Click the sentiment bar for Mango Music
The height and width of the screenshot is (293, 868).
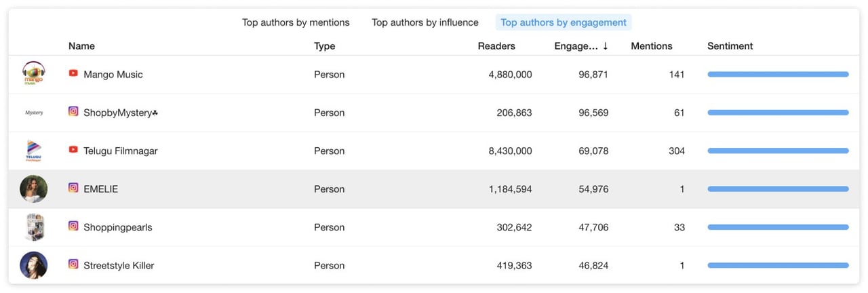point(778,75)
